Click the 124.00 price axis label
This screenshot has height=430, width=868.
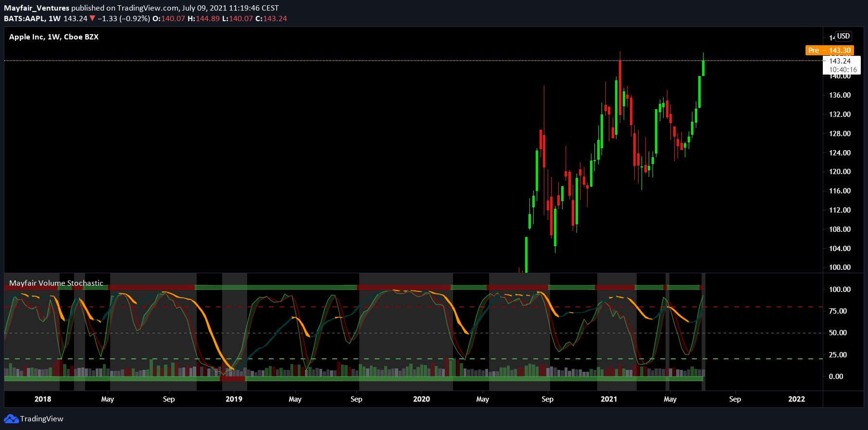(840, 153)
